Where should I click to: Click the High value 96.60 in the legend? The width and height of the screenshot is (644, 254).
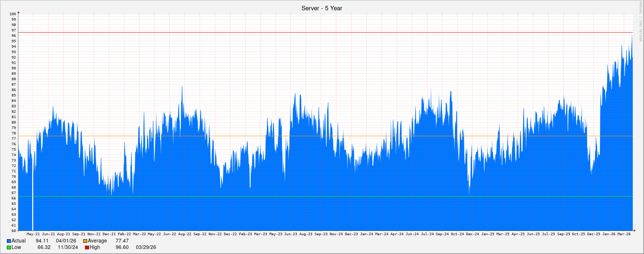[x=122, y=247]
